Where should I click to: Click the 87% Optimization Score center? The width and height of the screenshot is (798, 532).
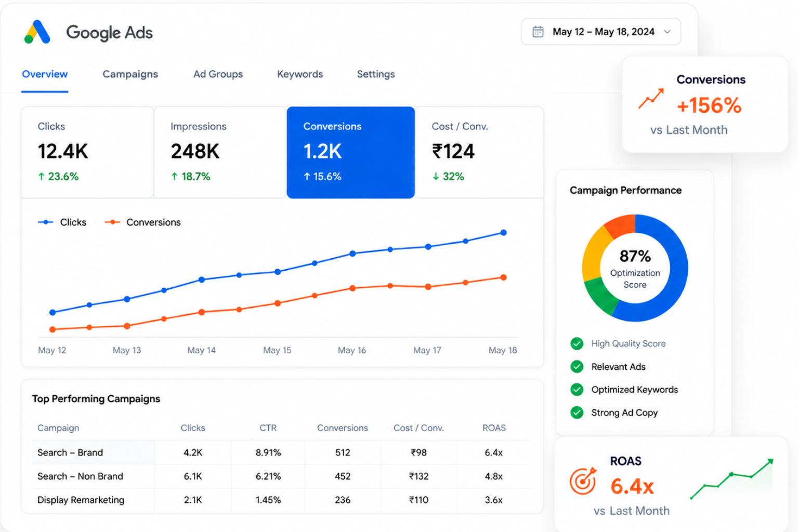pyautogui.click(x=635, y=269)
